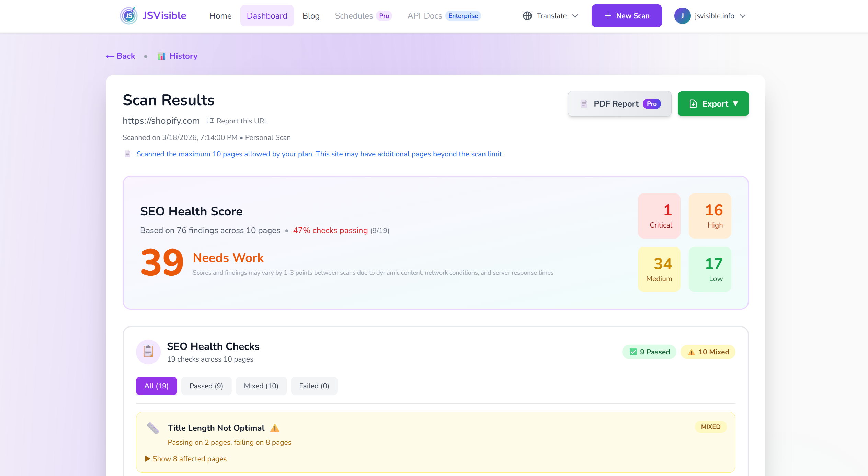The height and width of the screenshot is (476, 868).
Task: Open the Export dropdown menu
Action: (x=713, y=104)
